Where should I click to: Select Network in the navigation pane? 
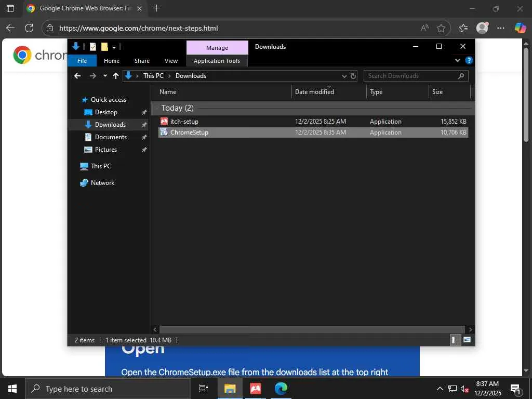coord(102,183)
